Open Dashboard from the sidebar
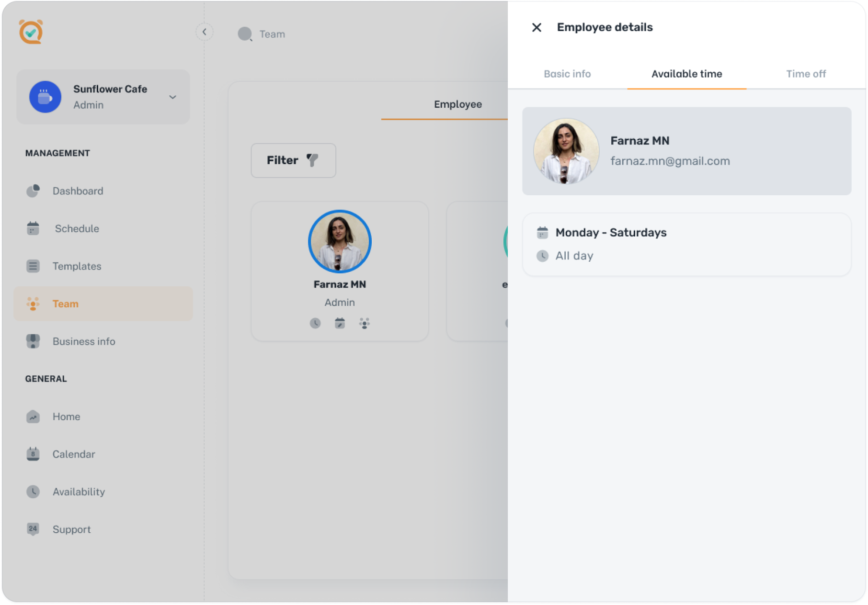The image size is (868, 605). click(x=78, y=191)
